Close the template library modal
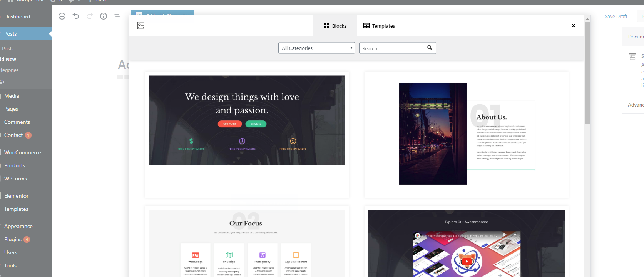644x277 pixels. pos(574,26)
